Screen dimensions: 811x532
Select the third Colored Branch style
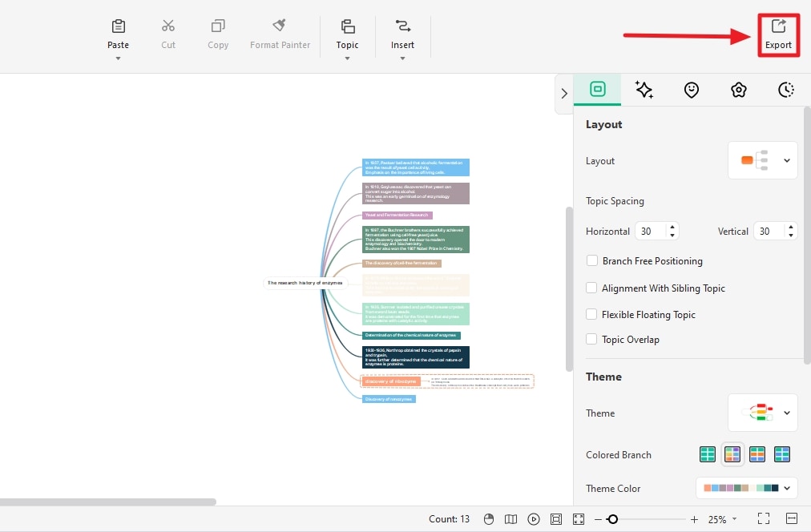tap(757, 454)
